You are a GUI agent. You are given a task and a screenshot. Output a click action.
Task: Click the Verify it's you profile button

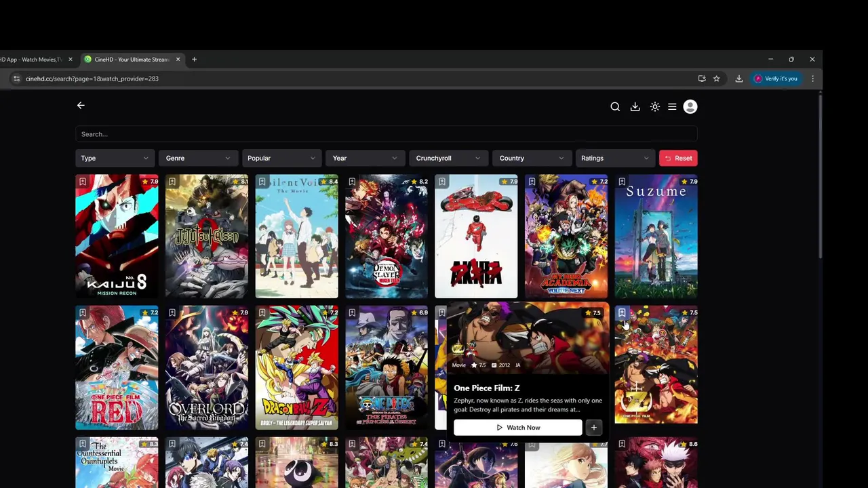point(776,79)
